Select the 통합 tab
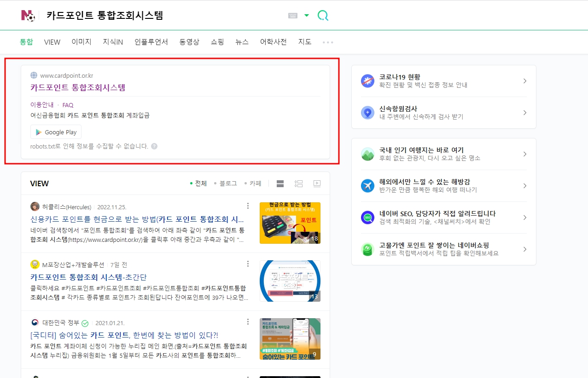Viewport: 588px width, 378px height. (x=26, y=42)
